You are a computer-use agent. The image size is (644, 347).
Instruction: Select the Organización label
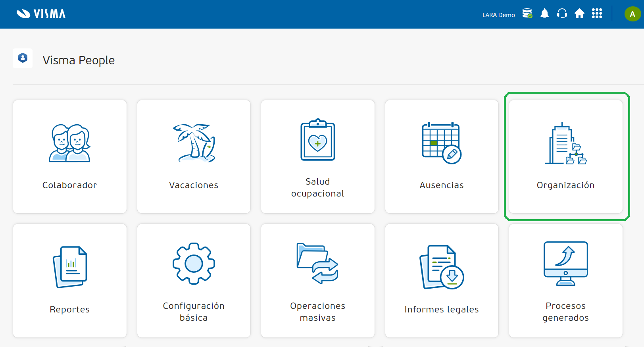pos(566,185)
